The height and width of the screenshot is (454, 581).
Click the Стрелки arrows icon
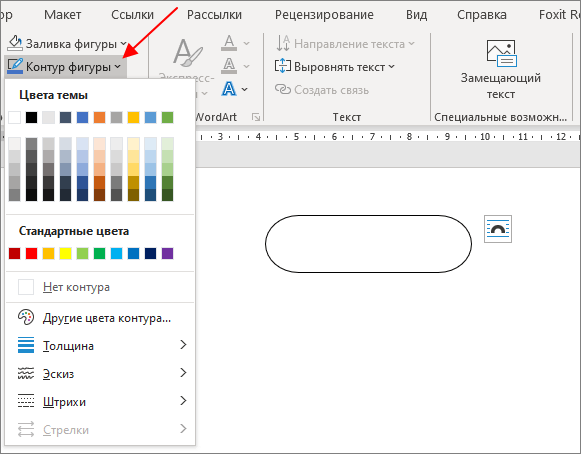26,429
